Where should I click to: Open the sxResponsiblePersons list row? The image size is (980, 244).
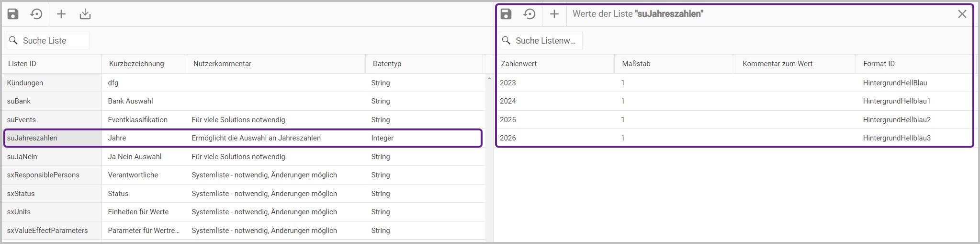(43, 175)
